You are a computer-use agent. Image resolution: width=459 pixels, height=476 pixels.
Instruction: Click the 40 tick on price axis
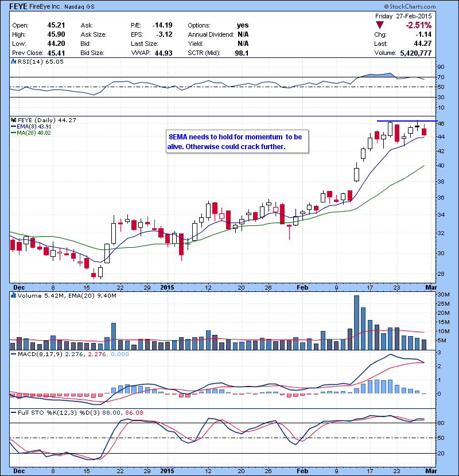(441, 165)
